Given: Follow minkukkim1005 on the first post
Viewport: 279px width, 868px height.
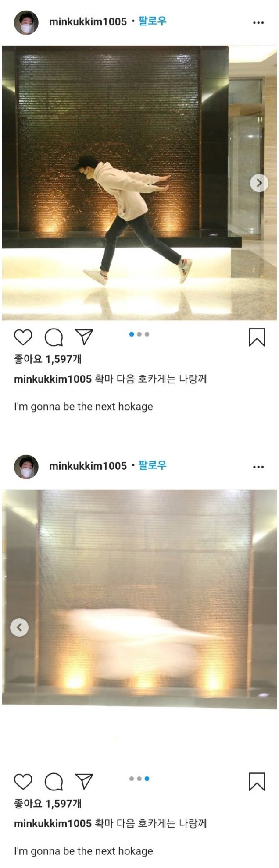Looking at the screenshot, I should pos(153,21).
